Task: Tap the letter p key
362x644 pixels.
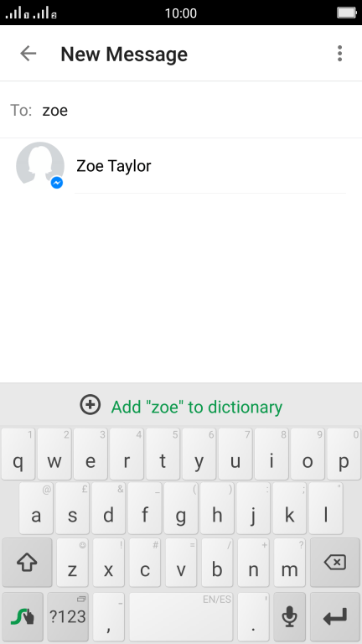Action: 344,454
